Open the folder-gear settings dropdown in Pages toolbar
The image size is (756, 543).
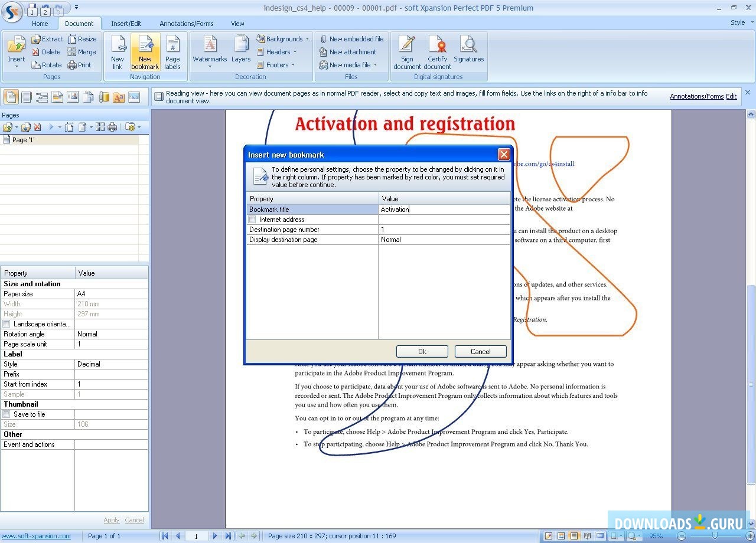click(132, 127)
